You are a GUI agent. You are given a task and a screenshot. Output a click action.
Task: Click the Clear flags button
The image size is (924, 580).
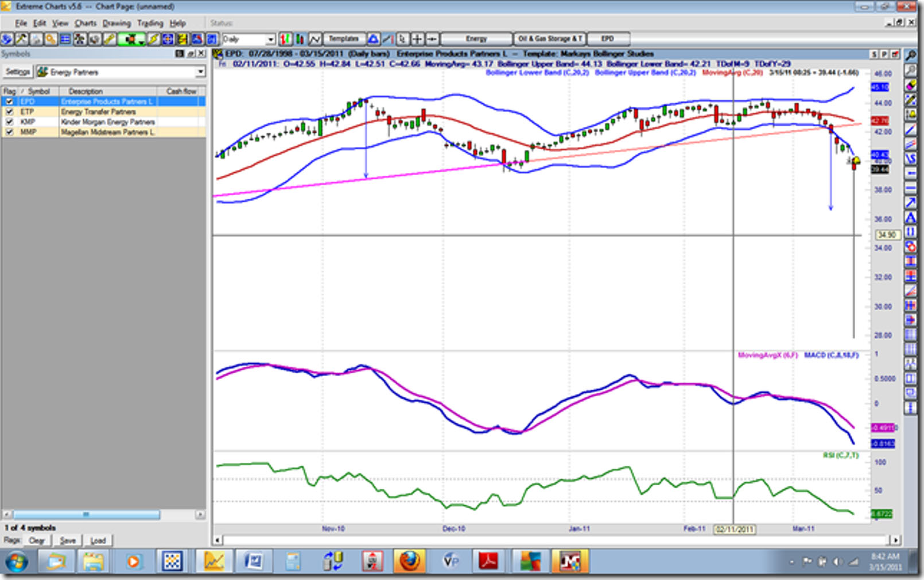click(x=37, y=540)
